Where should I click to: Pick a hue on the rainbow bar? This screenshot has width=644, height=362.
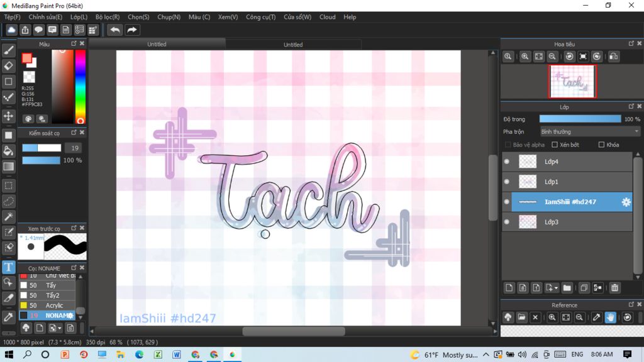pyautogui.click(x=80, y=87)
